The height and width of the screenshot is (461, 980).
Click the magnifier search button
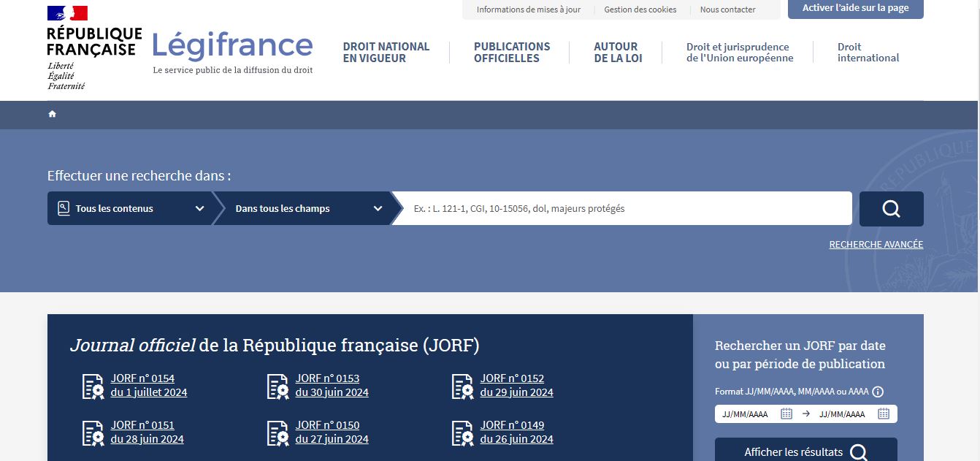pyautogui.click(x=891, y=209)
